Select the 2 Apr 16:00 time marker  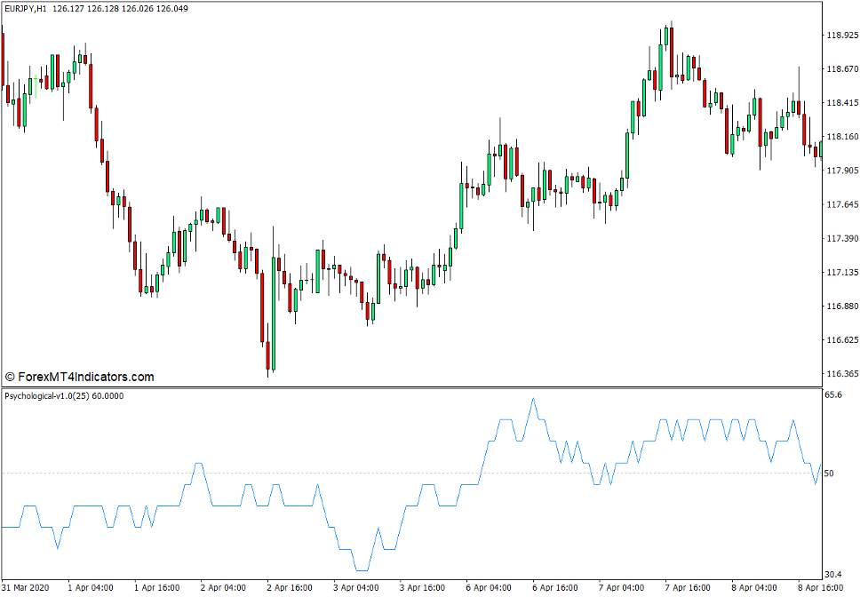click(x=291, y=587)
